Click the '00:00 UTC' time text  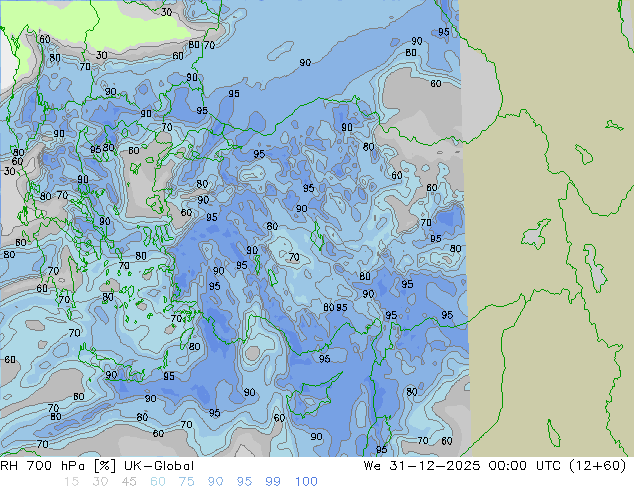524,466
